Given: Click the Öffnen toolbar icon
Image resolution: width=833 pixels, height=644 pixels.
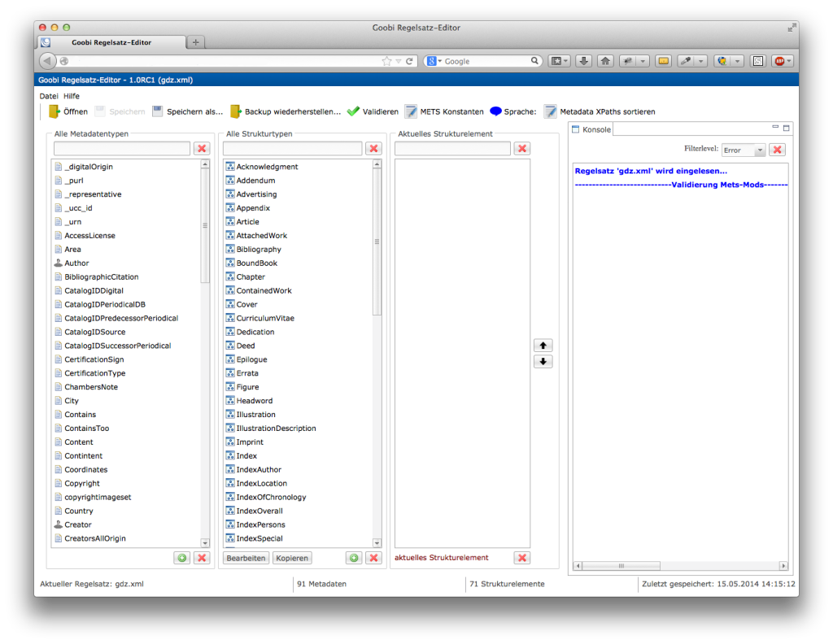Looking at the screenshot, I should pos(55,111).
